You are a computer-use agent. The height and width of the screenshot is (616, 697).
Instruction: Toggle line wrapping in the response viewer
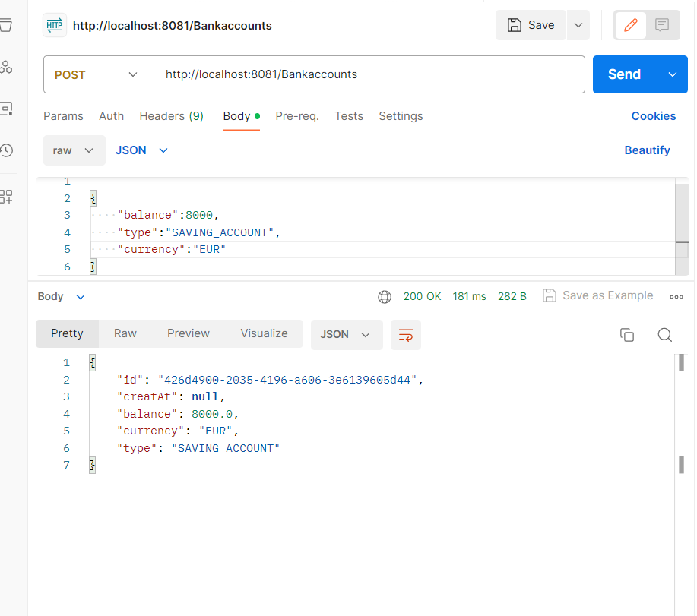coord(405,334)
